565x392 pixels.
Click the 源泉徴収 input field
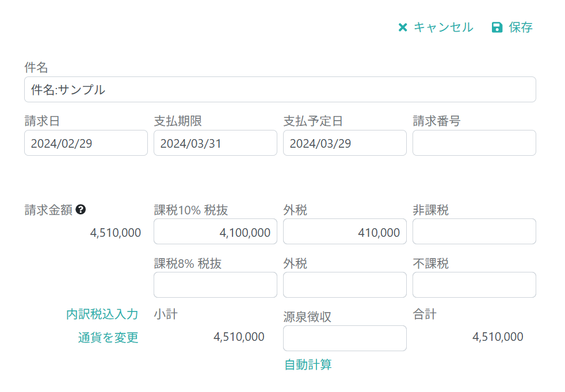345,338
